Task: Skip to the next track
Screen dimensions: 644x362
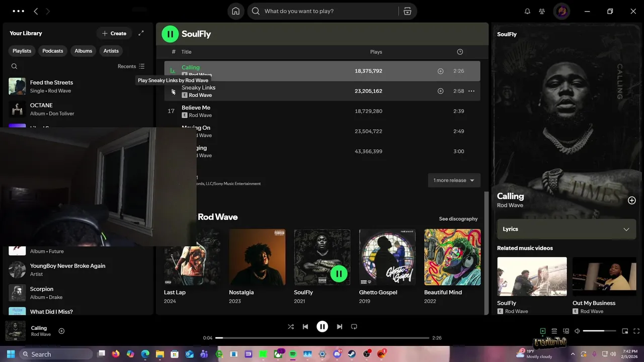Action: (x=340, y=326)
